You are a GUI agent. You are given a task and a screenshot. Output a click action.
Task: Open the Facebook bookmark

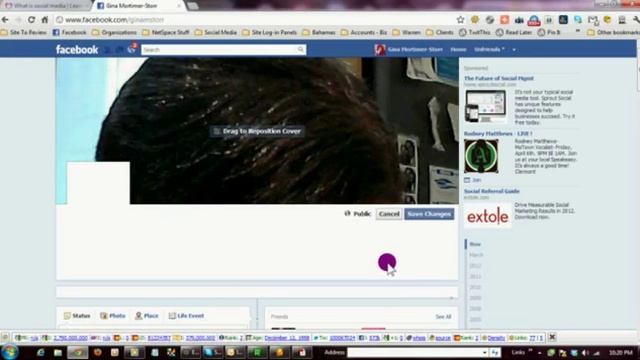coord(69,32)
